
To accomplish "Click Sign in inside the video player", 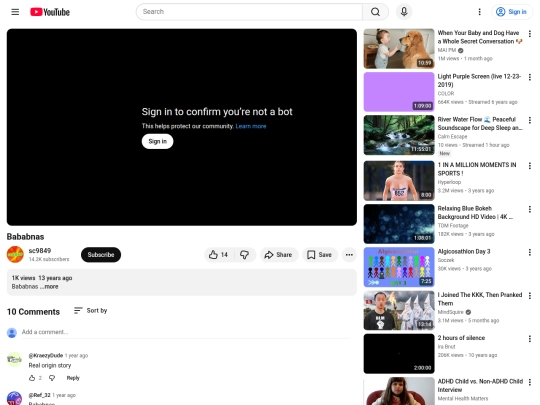I will [157, 141].
